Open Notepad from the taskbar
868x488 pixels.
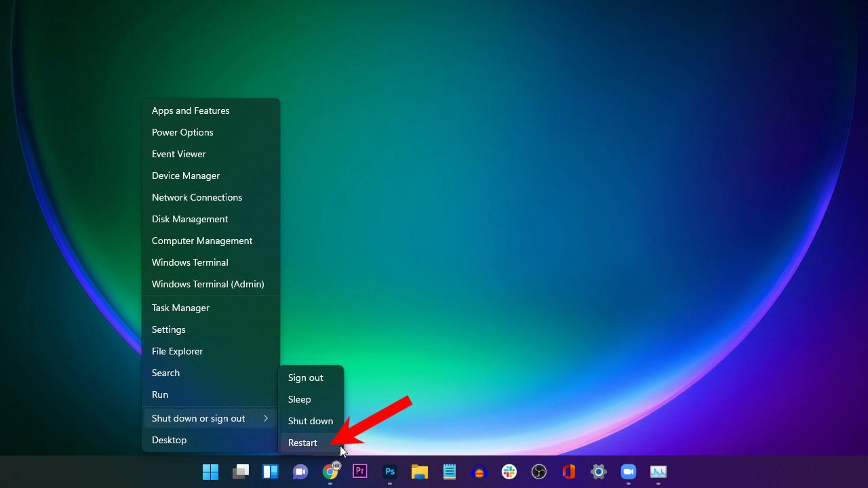(449, 471)
